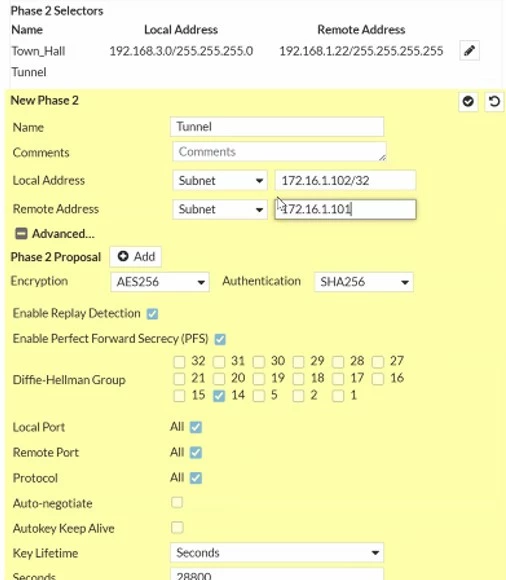This screenshot has height=580, width=506.
Task: Enable Autokey Keep Alive checkbox
Action: (177, 527)
